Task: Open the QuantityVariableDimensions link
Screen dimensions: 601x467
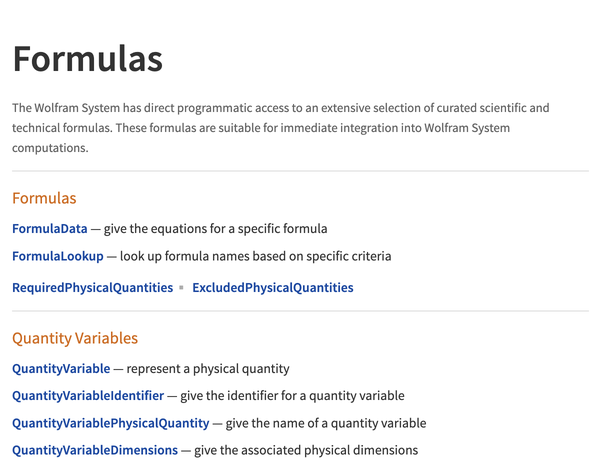Action: coord(95,451)
